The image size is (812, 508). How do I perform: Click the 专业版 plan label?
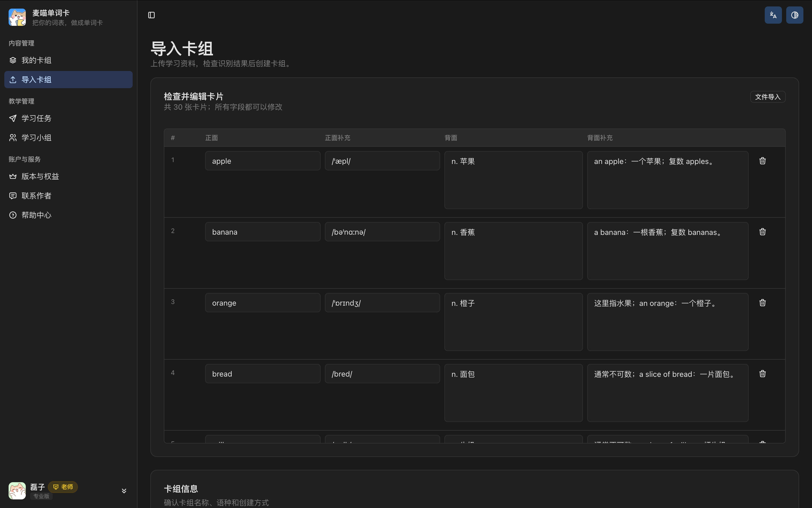(x=41, y=496)
